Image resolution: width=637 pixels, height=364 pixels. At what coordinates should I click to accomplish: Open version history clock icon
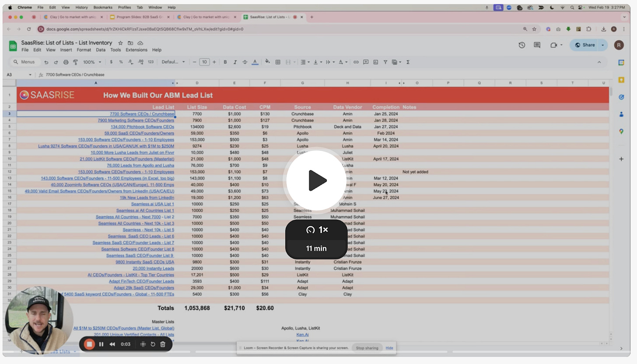click(x=521, y=45)
